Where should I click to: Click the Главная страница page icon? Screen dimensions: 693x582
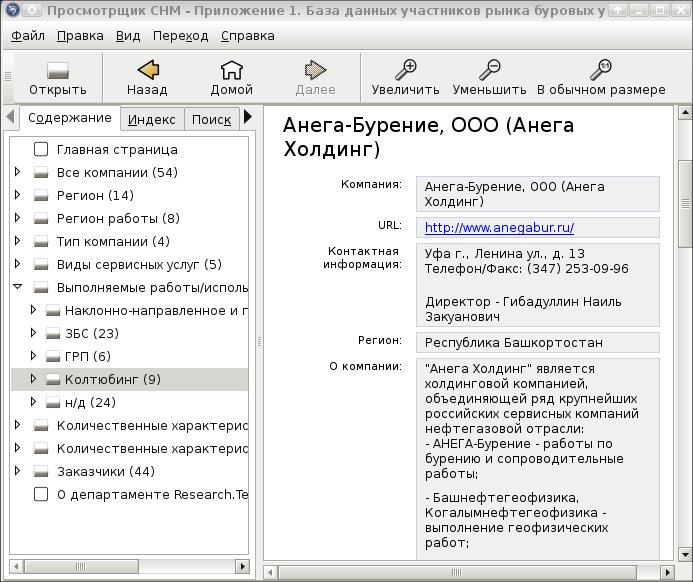click(x=41, y=149)
